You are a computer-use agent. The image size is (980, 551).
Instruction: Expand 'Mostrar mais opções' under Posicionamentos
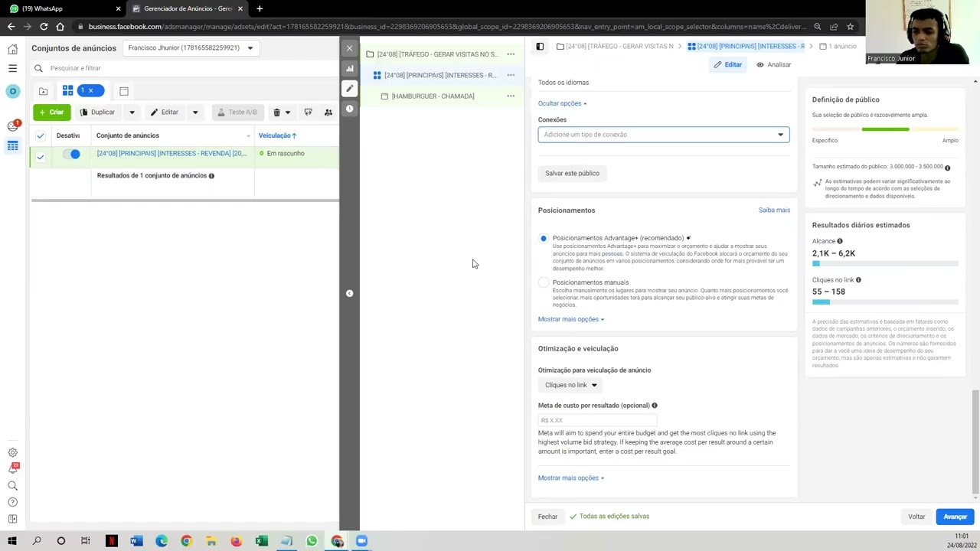tap(570, 319)
